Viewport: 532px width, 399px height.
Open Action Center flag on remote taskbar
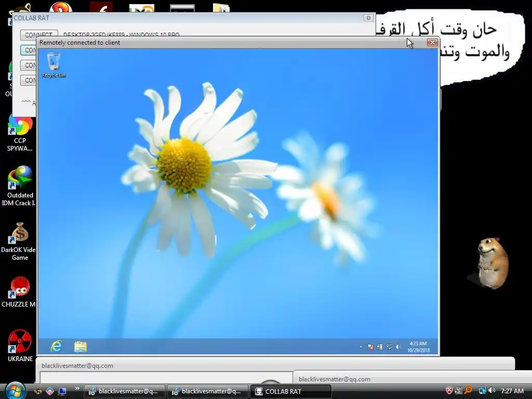point(370,347)
